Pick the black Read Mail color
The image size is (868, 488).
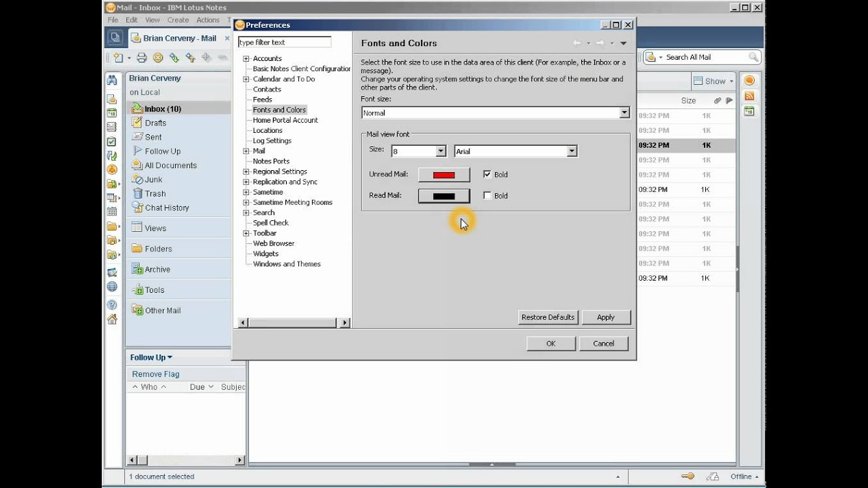[444, 196]
